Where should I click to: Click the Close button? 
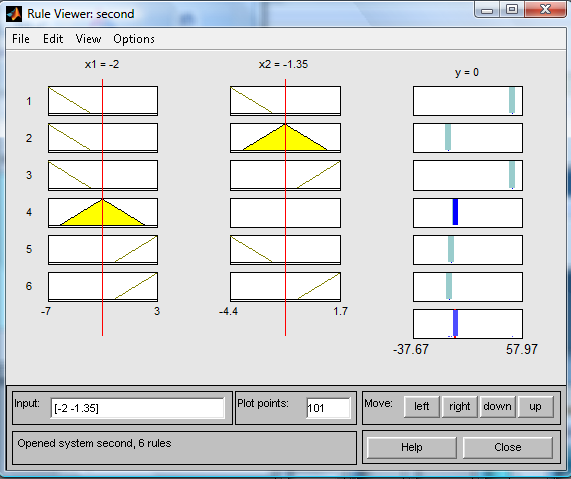[508, 447]
